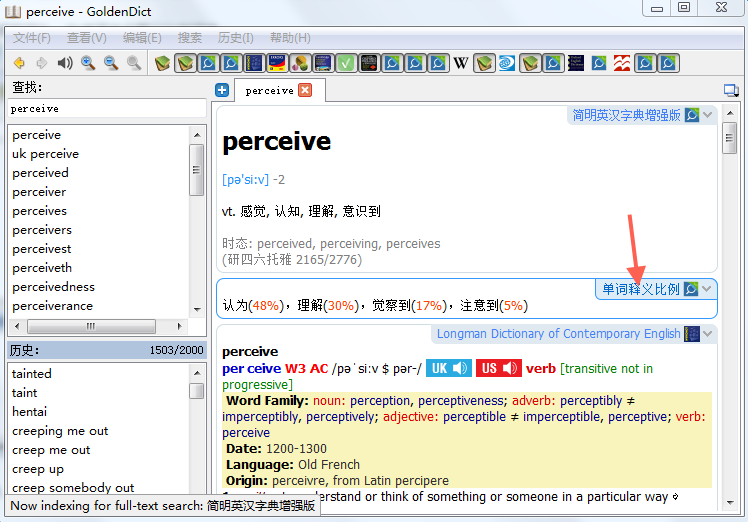Viewport: 748px width, 522px height.
Task: Open the 搜索 menu
Action: click(190, 38)
